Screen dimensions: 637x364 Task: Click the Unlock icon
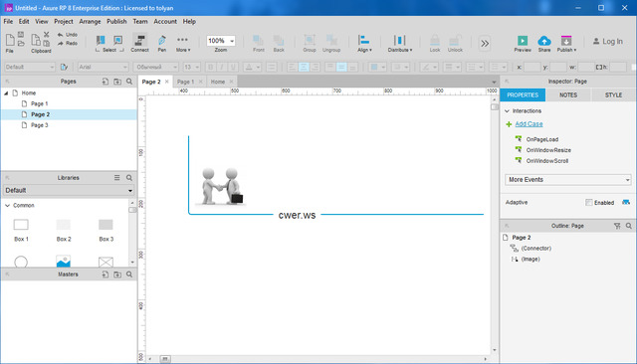pos(455,43)
